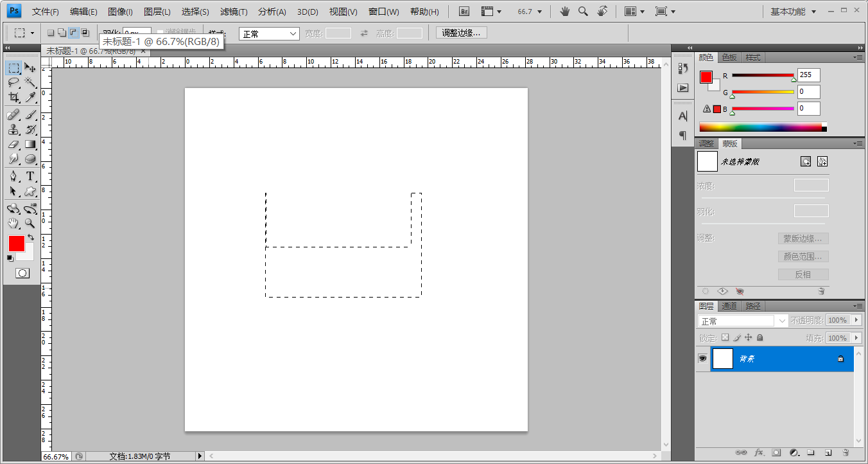
Task: Open layer blend mode dropdown
Action: (x=743, y=321)
